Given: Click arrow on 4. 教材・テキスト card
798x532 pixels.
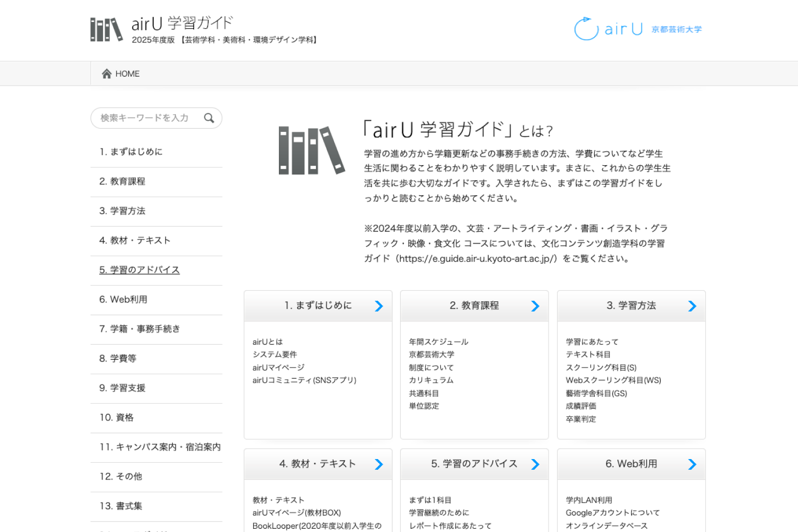Looking at the screenshot, I should tap(379, 464).
